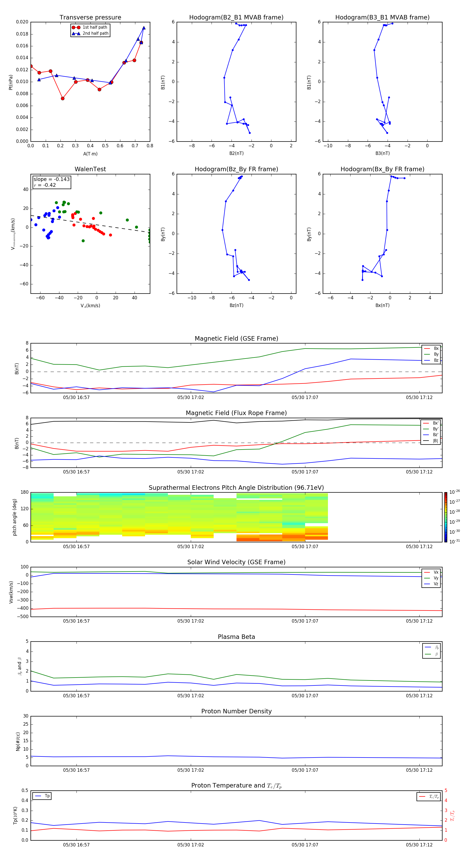The width and height of the screenshot is (473, 868).
Task: Click the 'A(T·m)' axis label
Action: (90, 154)
